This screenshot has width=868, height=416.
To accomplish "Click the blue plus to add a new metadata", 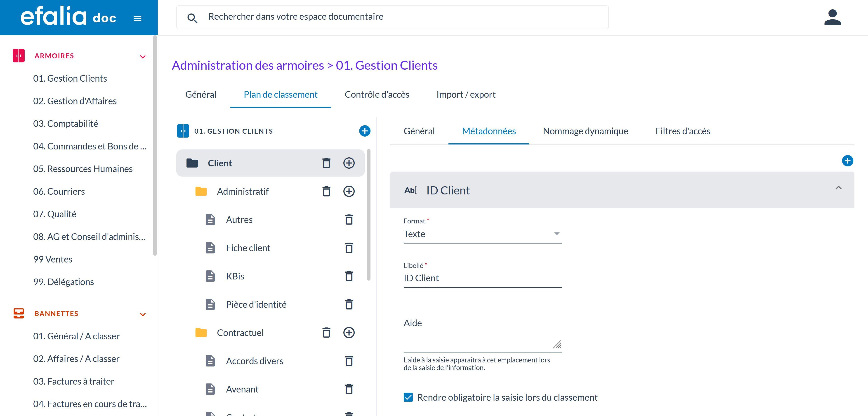I will pos(848,161).
